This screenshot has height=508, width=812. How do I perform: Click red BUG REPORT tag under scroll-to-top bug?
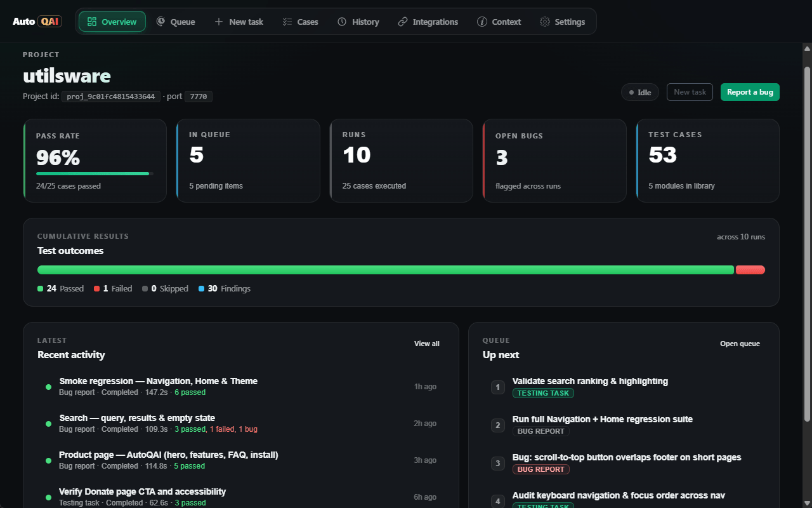coord(541,469)
